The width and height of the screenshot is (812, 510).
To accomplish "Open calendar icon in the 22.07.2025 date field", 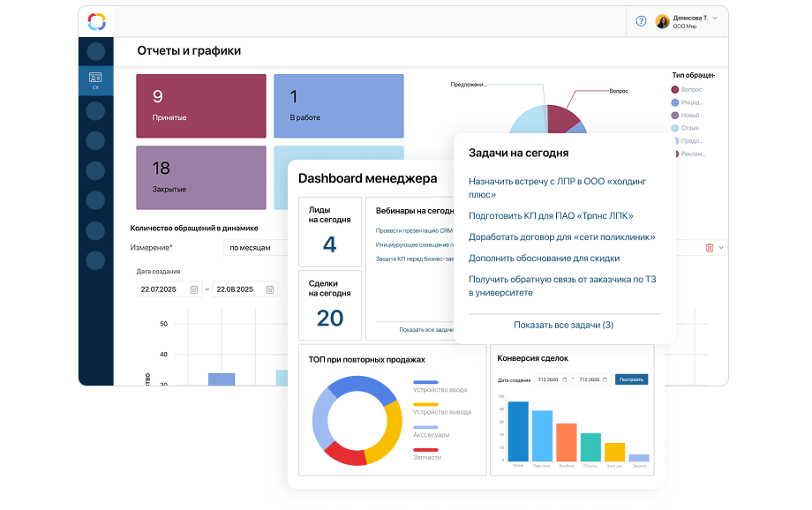I will 194,289.
